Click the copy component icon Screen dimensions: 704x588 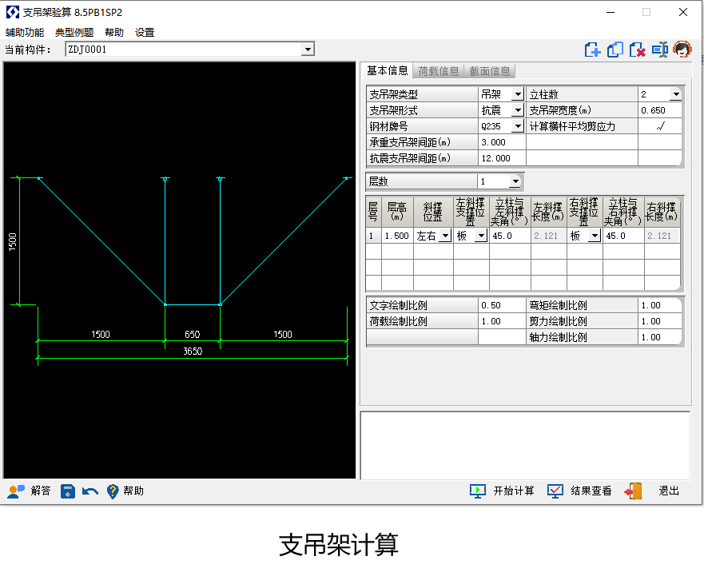(x=615, y=50)
